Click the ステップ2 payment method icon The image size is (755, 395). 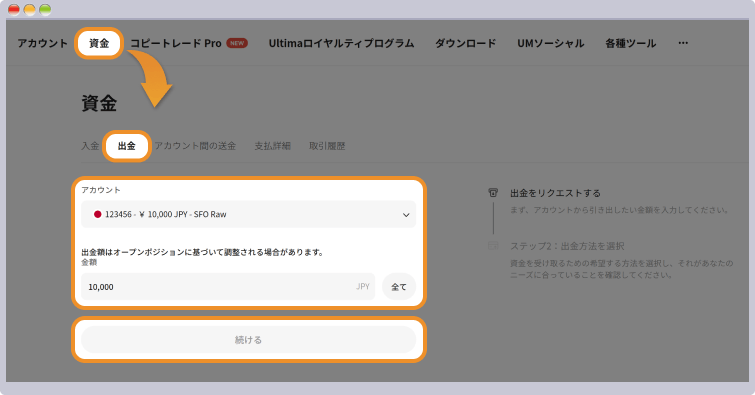tap(493, 246)
